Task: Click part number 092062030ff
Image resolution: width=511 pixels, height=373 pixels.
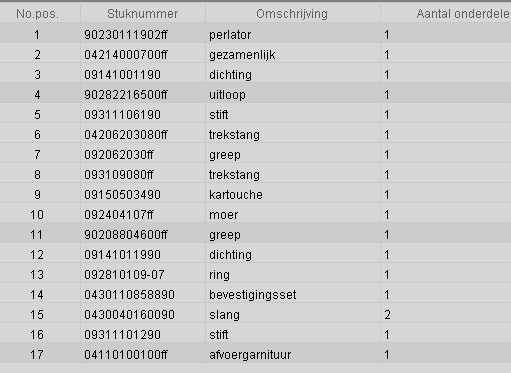Action: 119,155
